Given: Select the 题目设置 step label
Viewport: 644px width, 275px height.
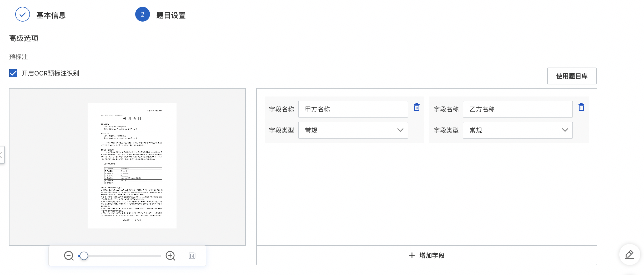Looking at the screenshot, I should coord(171,15).
